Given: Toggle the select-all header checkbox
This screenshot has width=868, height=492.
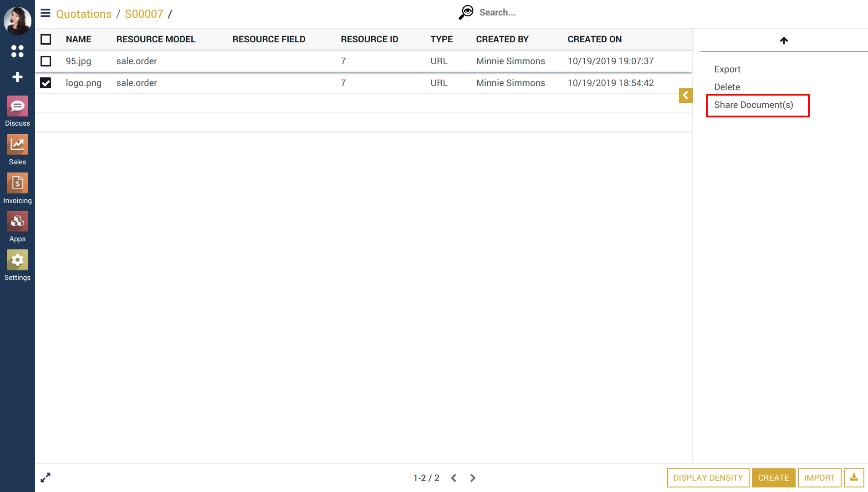Looking at the screenshot, I should coord(46,39).
